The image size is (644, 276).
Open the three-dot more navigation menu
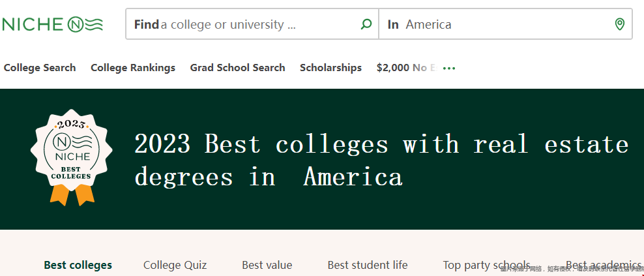[449, 69]
